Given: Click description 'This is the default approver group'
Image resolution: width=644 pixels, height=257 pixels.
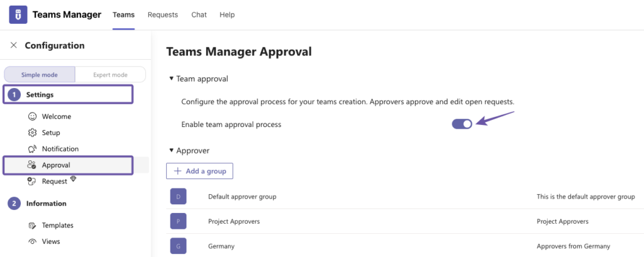Looking at the screenshot, I should (x=586, y=197).
